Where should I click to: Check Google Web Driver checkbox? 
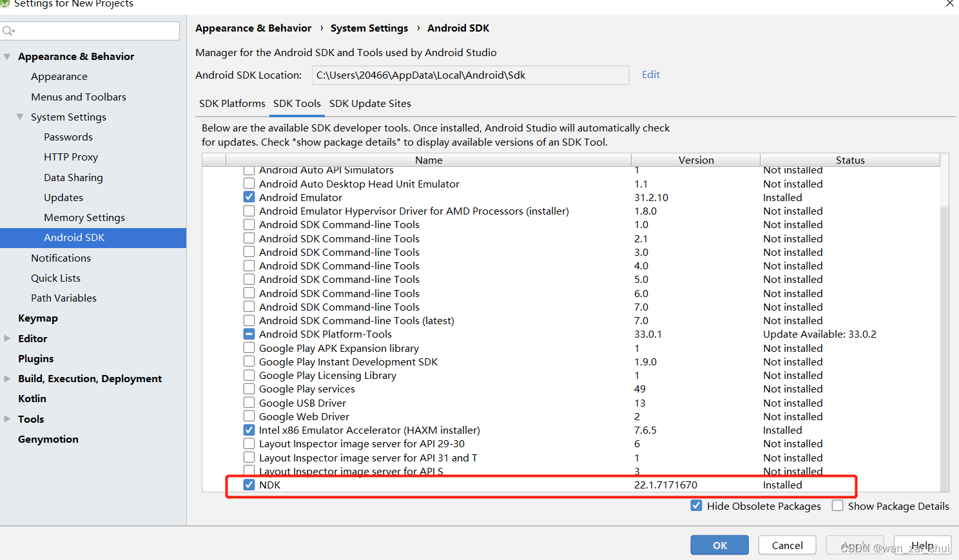(249, 416)
